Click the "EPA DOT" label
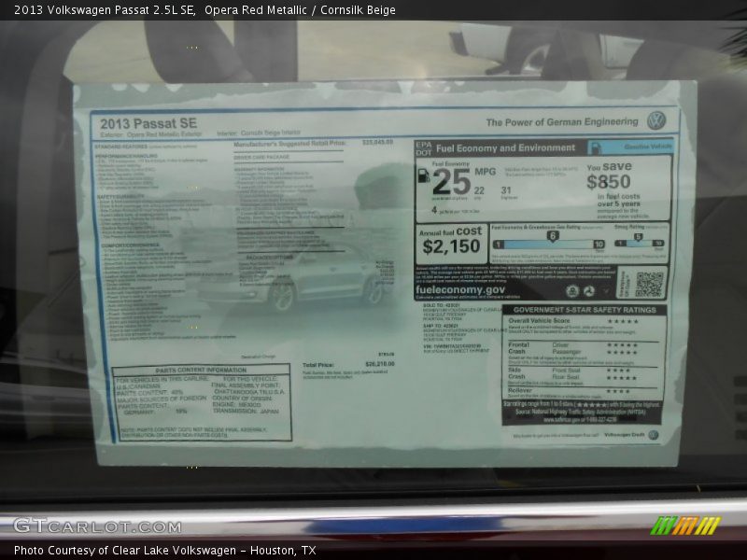The image size is (747, 560). 424,148
